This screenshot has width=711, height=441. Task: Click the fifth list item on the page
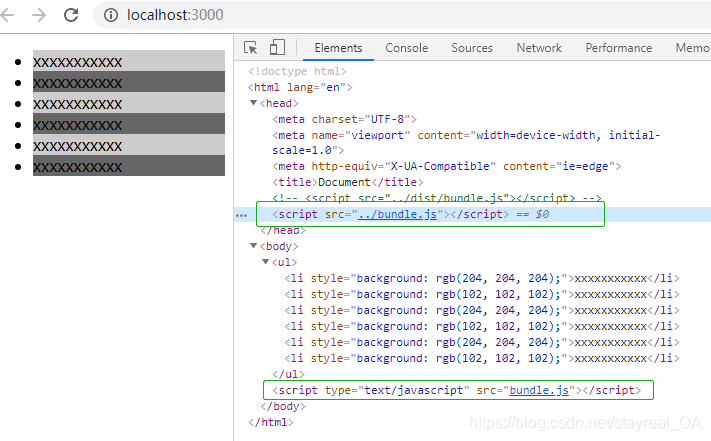coord(129,145)
